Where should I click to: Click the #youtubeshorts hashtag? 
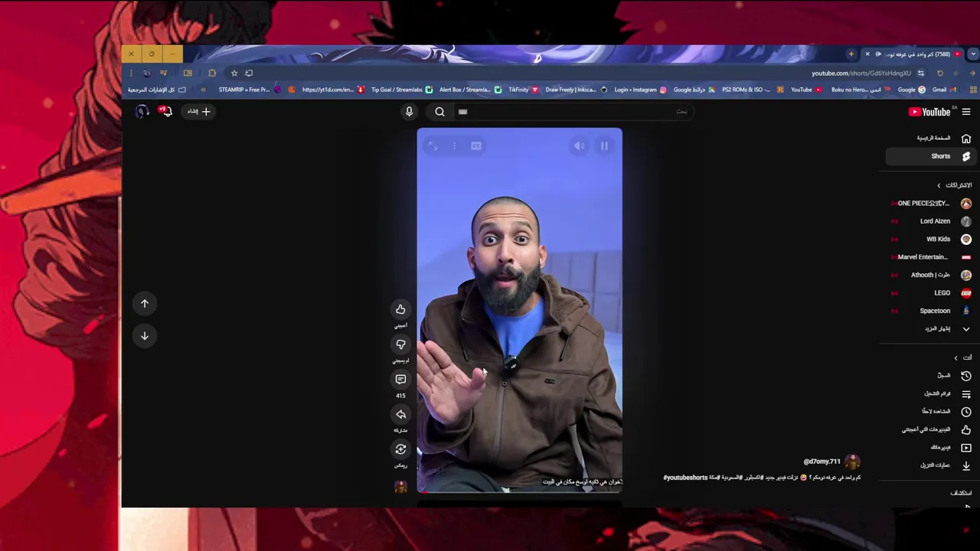(685, 478)
